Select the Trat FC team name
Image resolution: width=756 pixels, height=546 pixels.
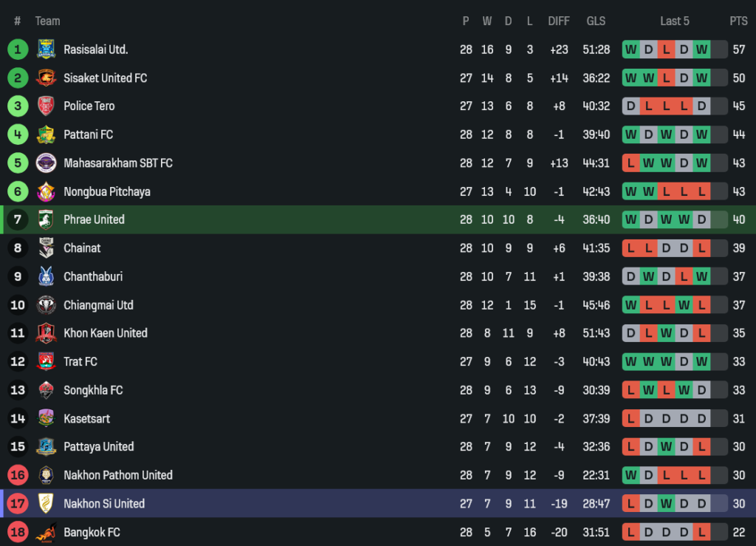click(80, 361)
